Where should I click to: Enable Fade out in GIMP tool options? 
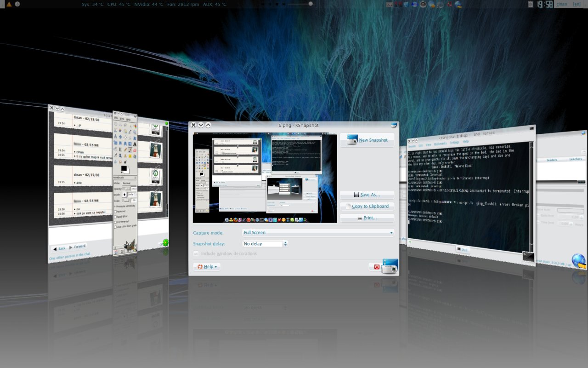(x=115, y=212)
